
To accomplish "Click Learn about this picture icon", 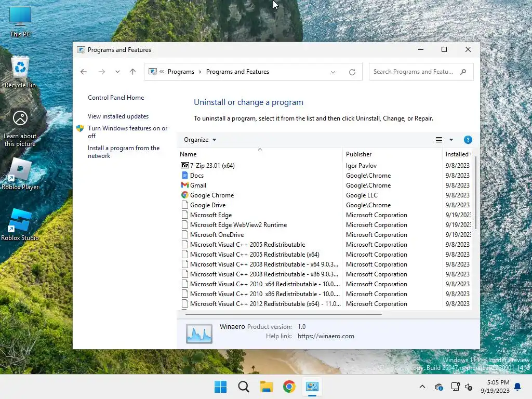I will (x=20, y=129).
